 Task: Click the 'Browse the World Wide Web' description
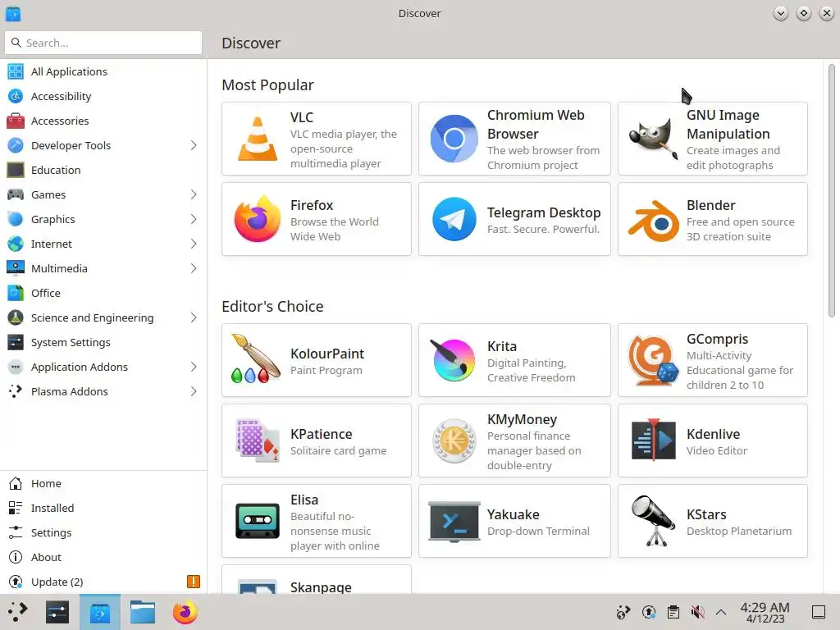click(335, 230)
